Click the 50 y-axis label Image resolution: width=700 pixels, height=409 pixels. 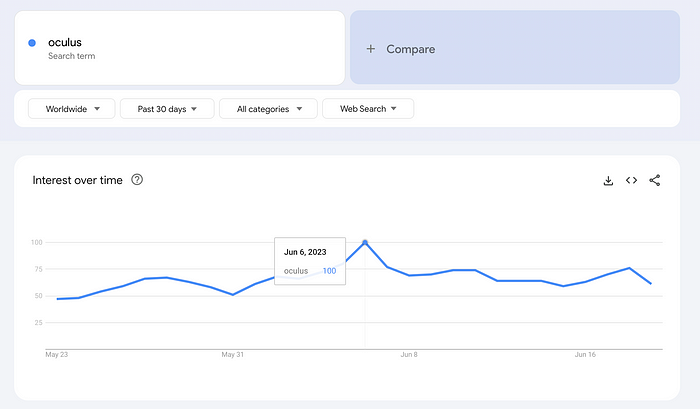38,296
